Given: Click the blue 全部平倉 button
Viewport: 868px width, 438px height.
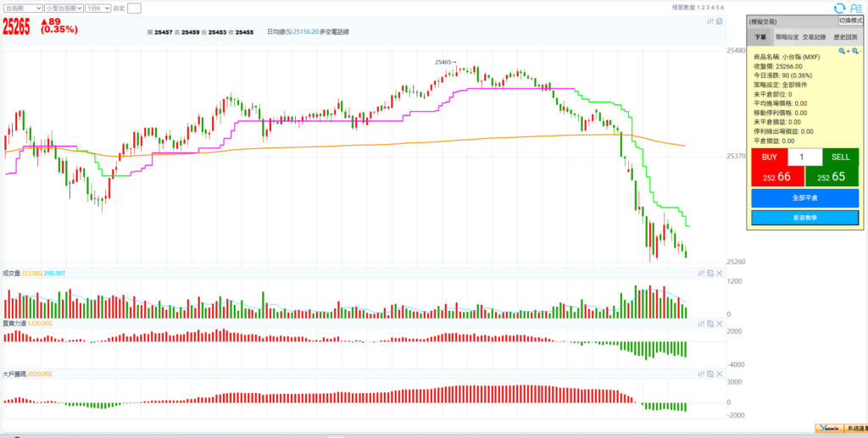Looking at the screenshot, I should pyautogui.click(x=804, y=197).
